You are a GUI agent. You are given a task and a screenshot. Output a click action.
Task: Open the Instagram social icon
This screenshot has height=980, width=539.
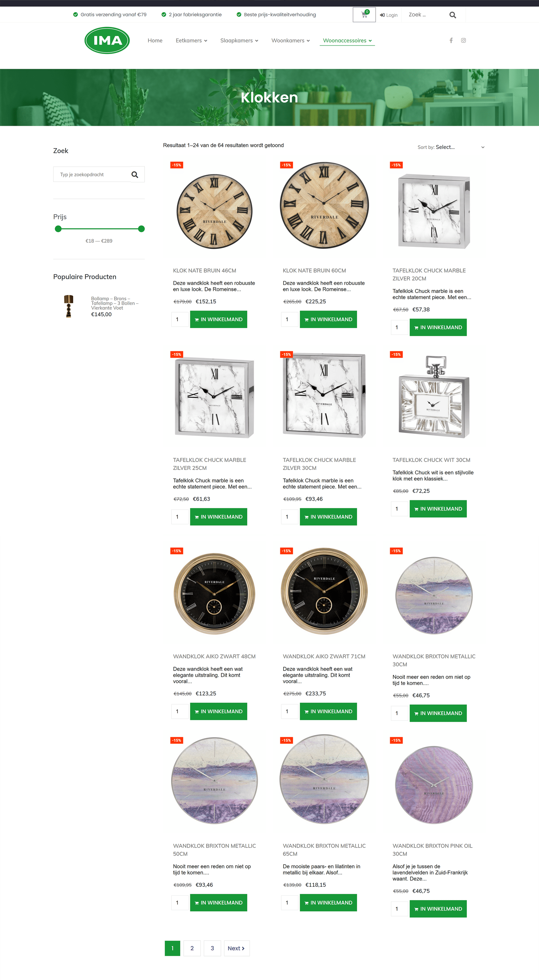(x=463, y=40)
